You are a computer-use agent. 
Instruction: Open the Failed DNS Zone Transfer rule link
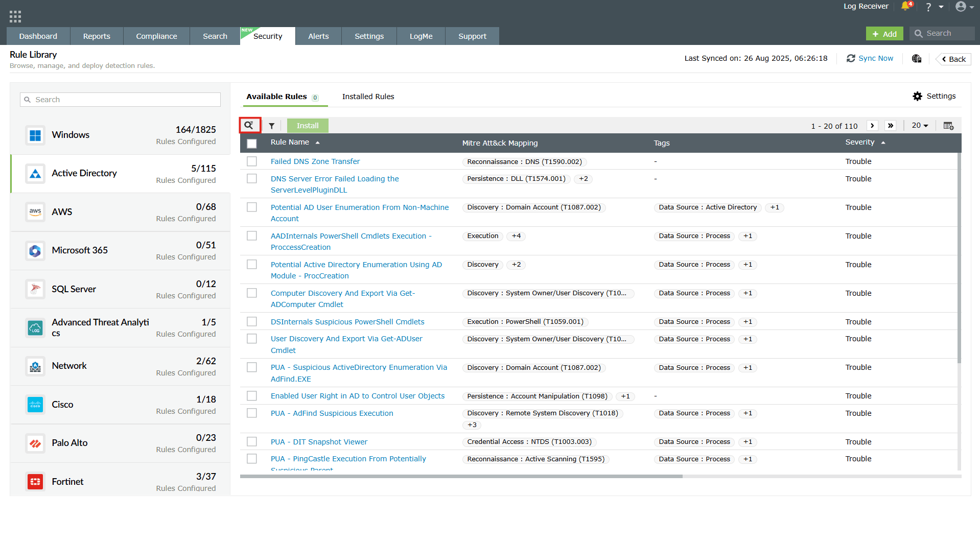[315, 161]
